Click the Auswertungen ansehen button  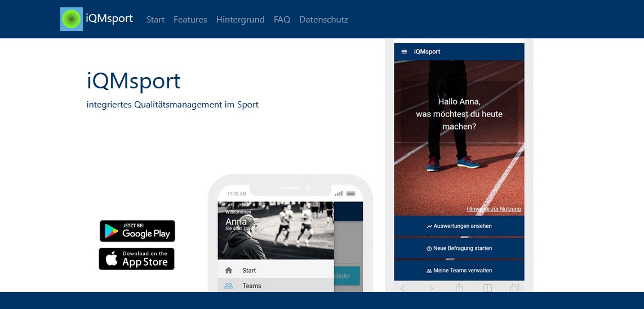459,226
